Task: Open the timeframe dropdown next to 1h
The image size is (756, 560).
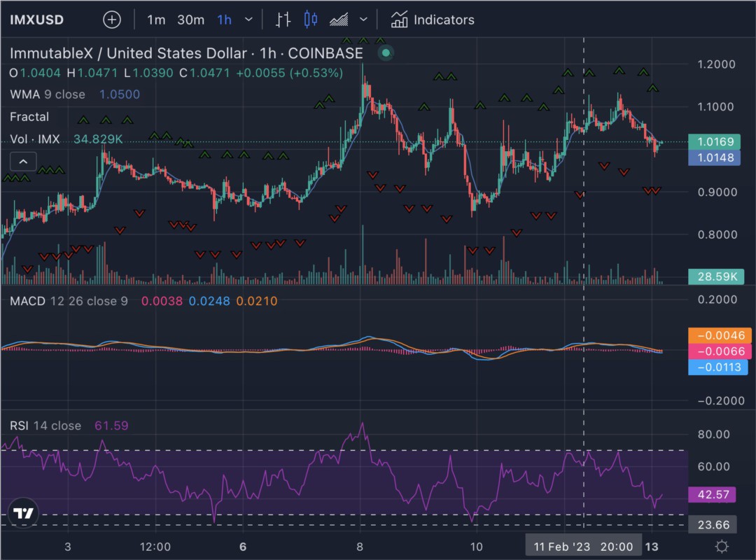Action: click(248, 20)
